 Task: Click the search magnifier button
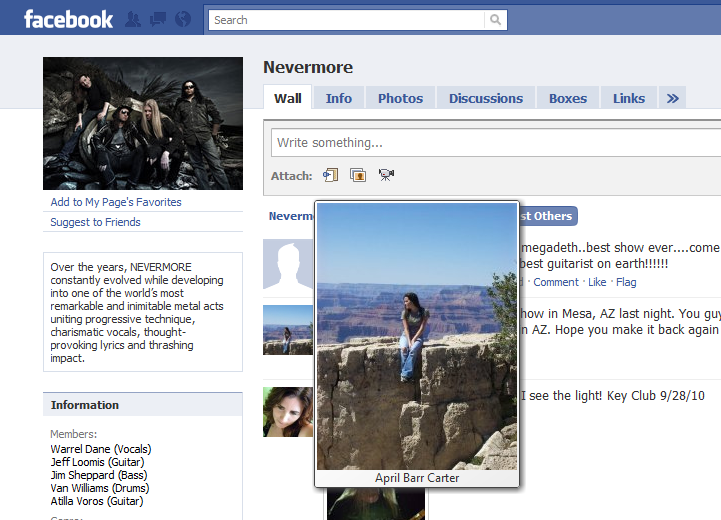point(495,20)
